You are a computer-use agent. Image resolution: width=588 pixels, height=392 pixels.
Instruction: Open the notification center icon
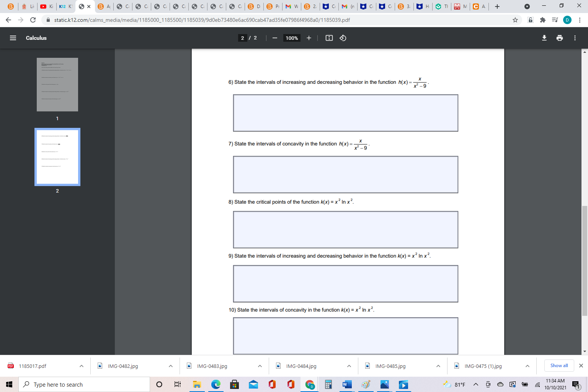(576, 384)
